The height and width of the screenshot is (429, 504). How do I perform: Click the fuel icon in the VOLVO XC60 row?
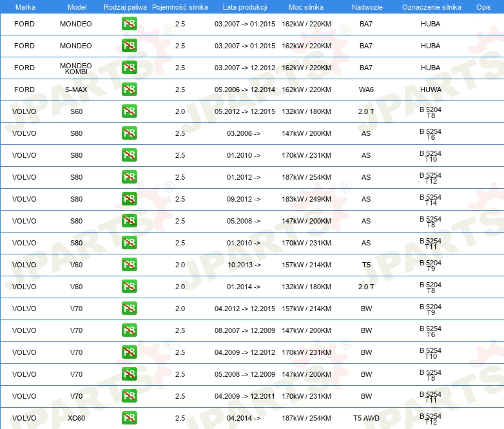(x=129, y=418)
